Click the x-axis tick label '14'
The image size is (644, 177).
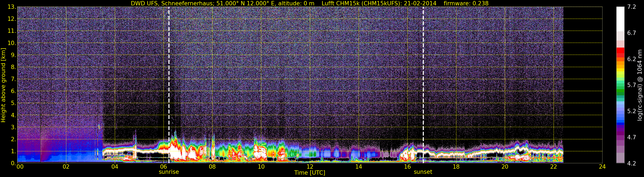coord(358,167)
